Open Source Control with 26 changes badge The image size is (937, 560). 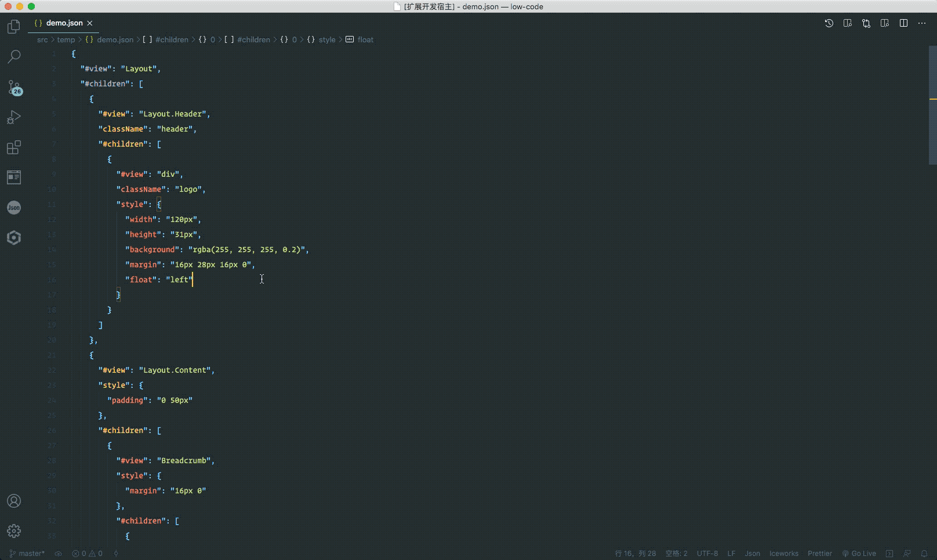pyautogui.click(x=14, y=88)
